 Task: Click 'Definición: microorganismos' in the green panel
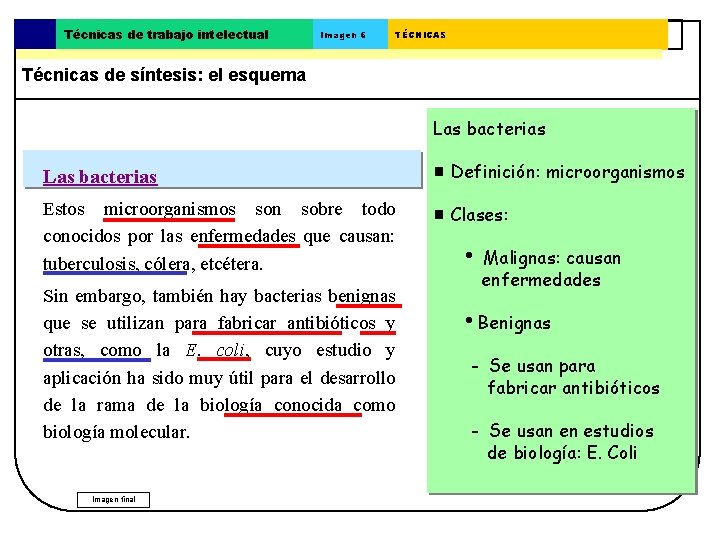568,172
